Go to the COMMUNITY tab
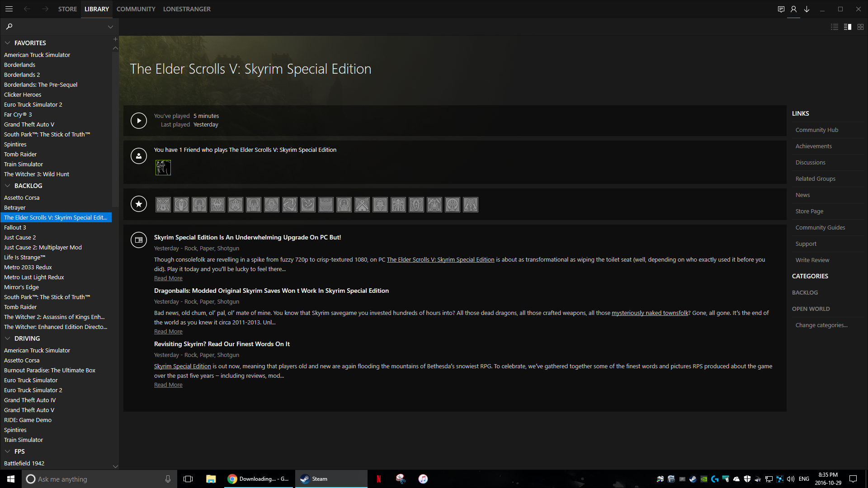Screen dimensions: 868x488 (x=136, y=9)
